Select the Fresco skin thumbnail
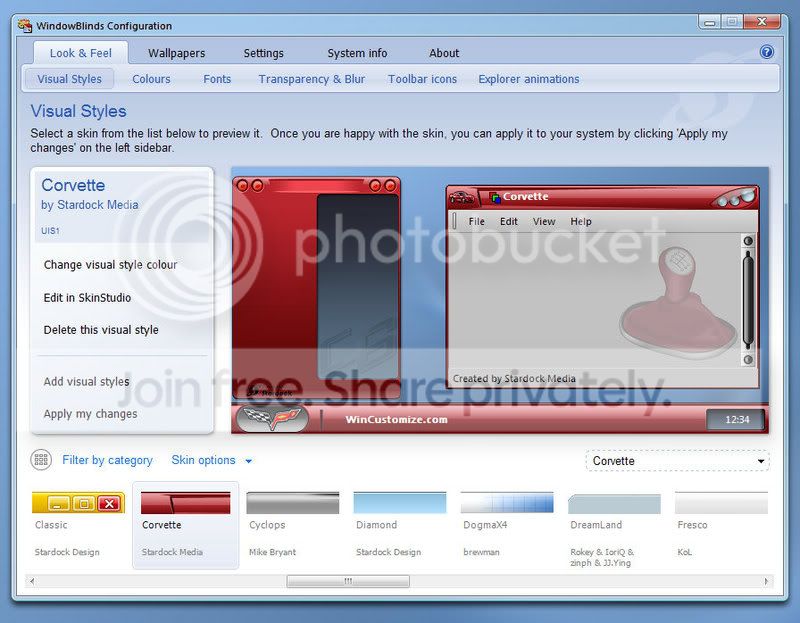This screenshot has height=623, width=800. pos(721,525)
